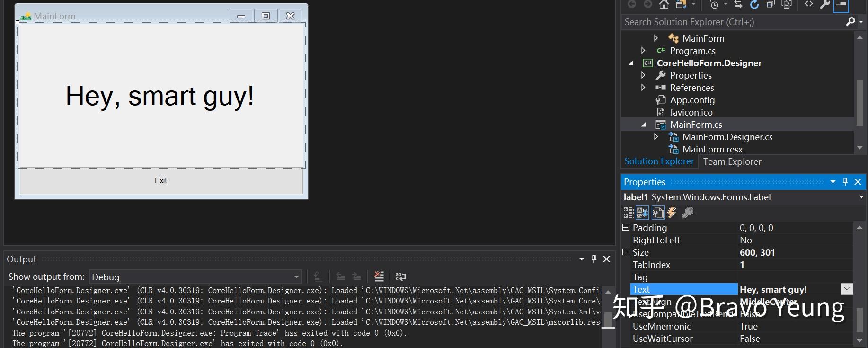Open the Switch Views dropdown arrow
This screenshot has height=348, width=868.
coord(693,4)
